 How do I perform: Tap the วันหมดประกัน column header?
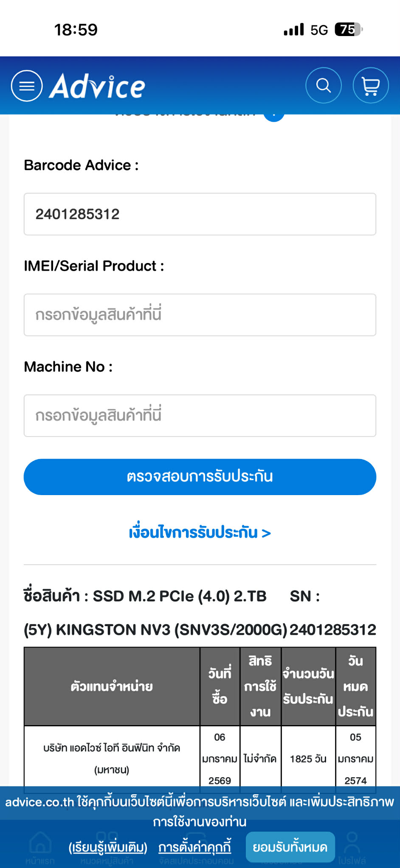click(x=356, y=686)
